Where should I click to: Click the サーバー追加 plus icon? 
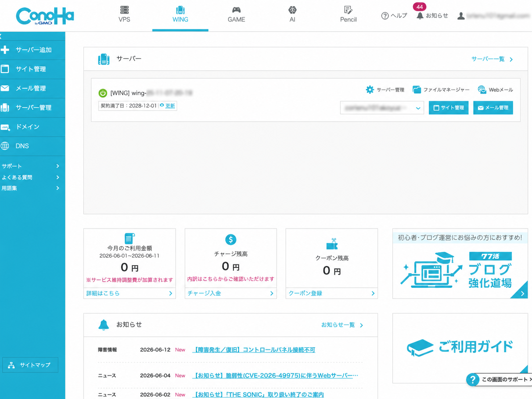pos(5,50)
